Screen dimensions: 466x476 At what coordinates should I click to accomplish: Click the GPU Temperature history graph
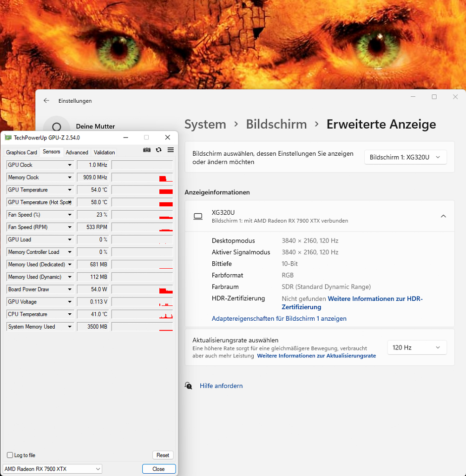[x=142, y=190]
